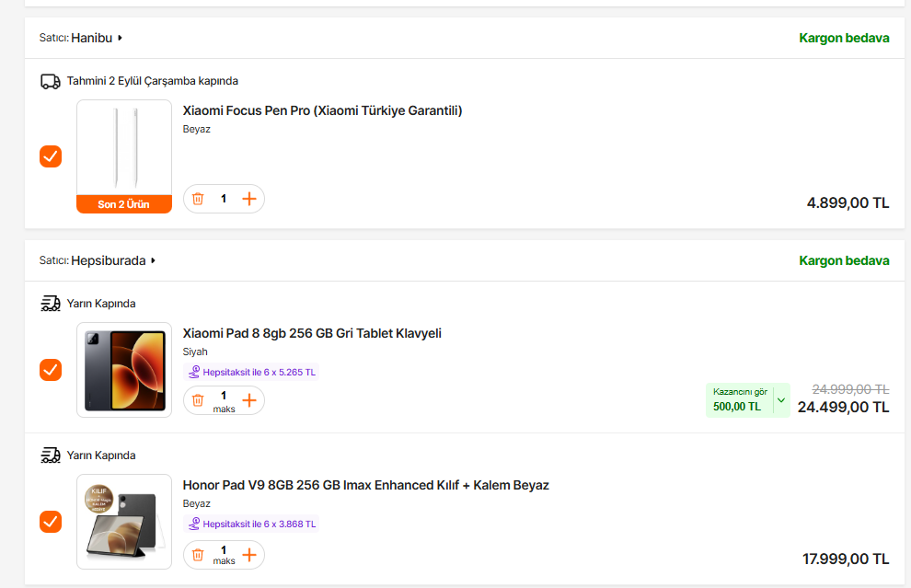Click Kargon bedava label for Hepsiburada

click(844, 260)
